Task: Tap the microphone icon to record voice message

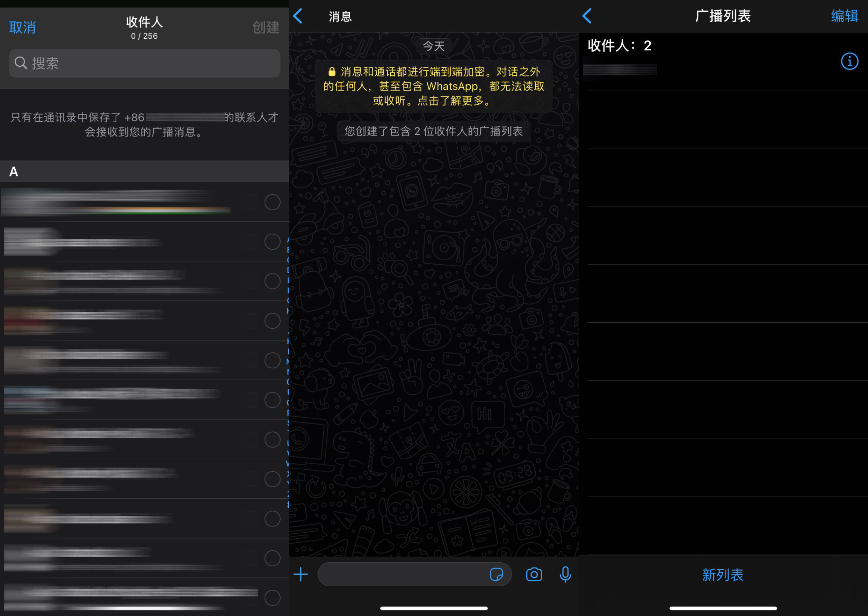Action: click(565, 574)
